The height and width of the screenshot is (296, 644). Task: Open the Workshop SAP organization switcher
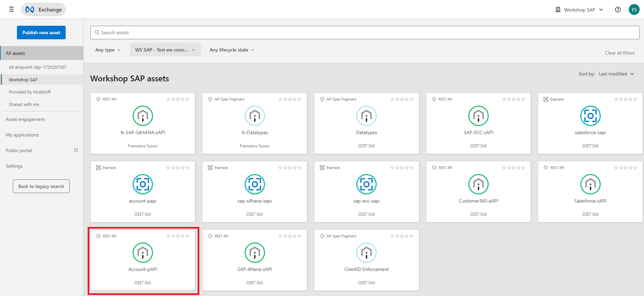tap(579, 9)
